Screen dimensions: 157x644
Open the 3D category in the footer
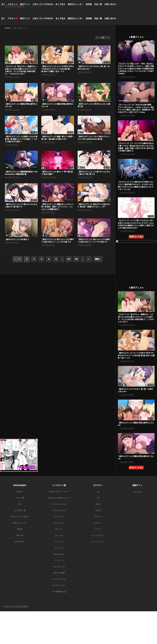point(98,498)
